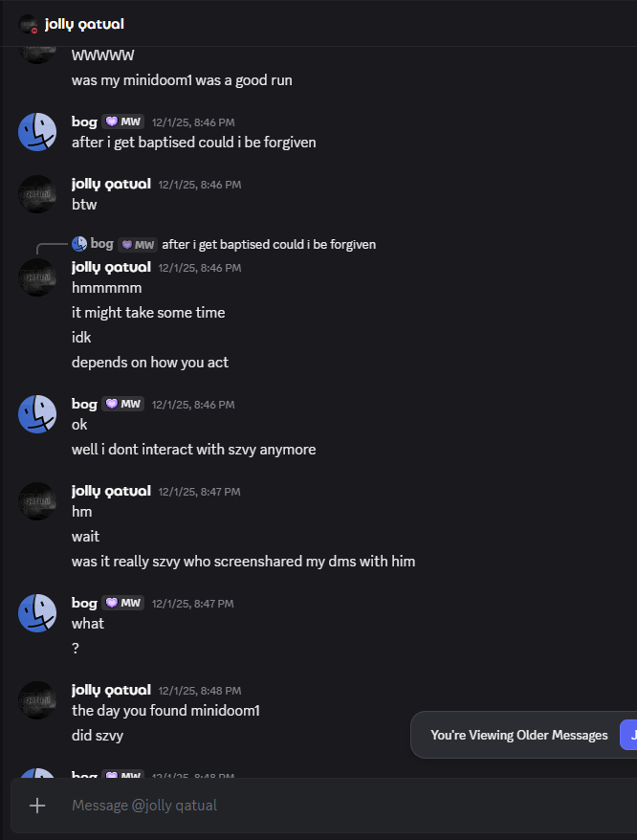
Task: Click bog's small avatar in the reply preview
Action: 79,244
